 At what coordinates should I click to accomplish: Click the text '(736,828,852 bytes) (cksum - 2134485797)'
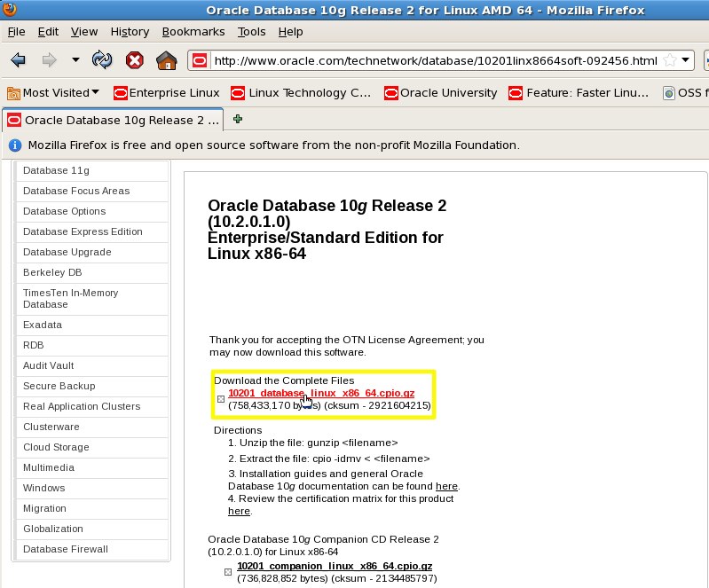(337, 578)
